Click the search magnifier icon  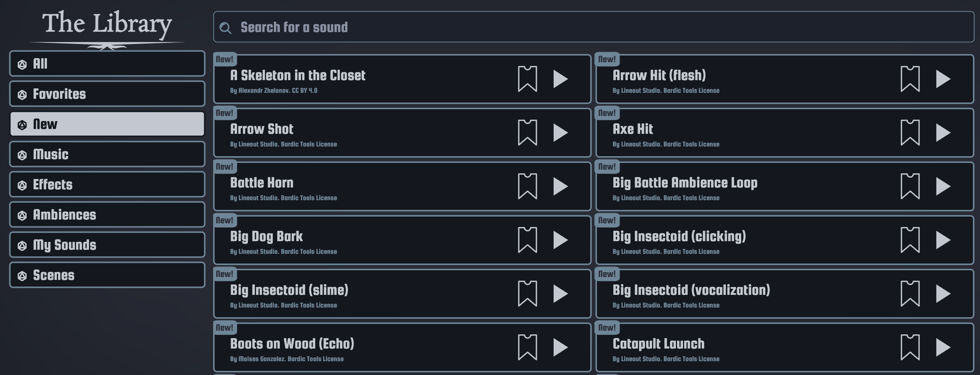(x=225, y=28)
